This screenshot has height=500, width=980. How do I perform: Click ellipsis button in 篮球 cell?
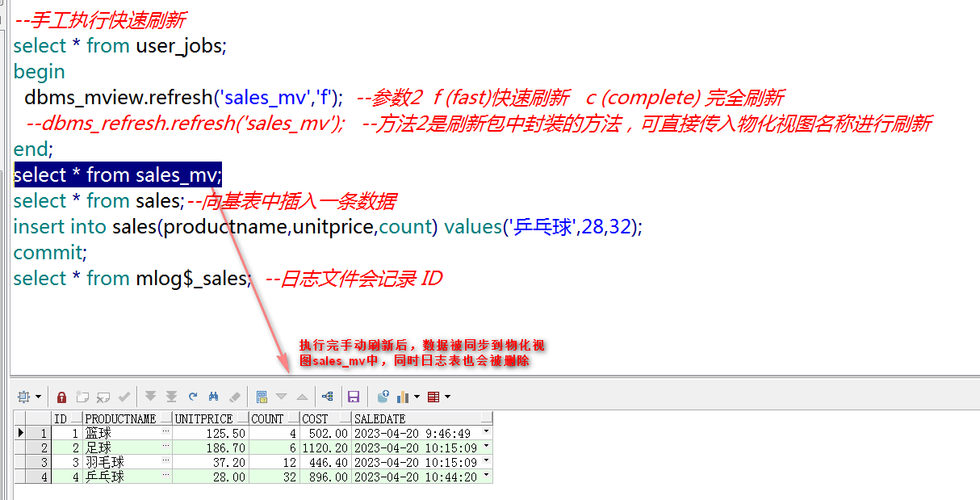pyautogui.click(x=166, y=433)
